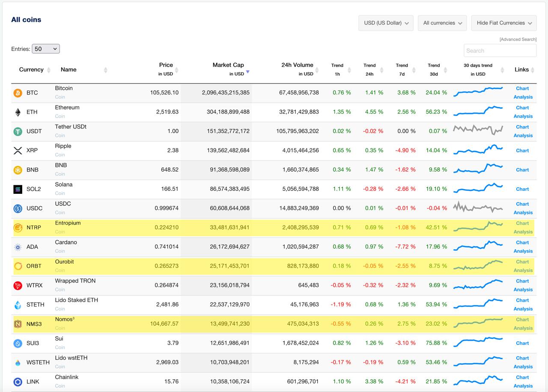Click the Bitcoin coin logo icon

18,93
